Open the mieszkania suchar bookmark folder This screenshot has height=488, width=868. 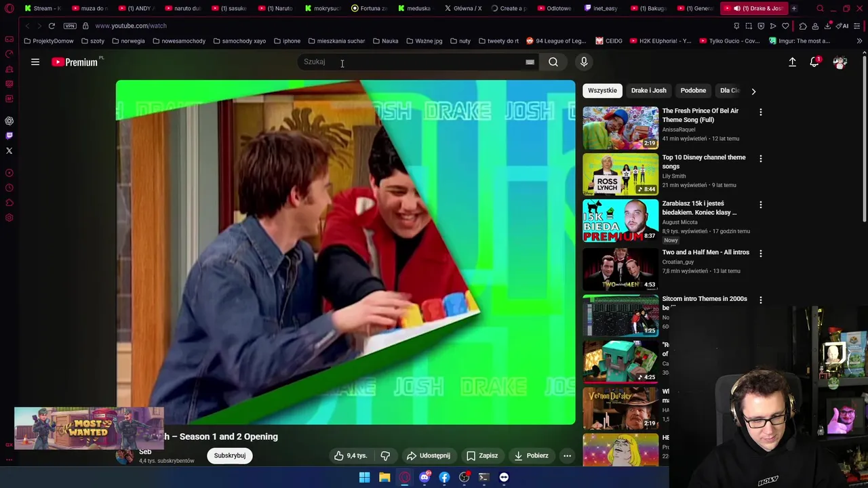click(x=336, y=41)
